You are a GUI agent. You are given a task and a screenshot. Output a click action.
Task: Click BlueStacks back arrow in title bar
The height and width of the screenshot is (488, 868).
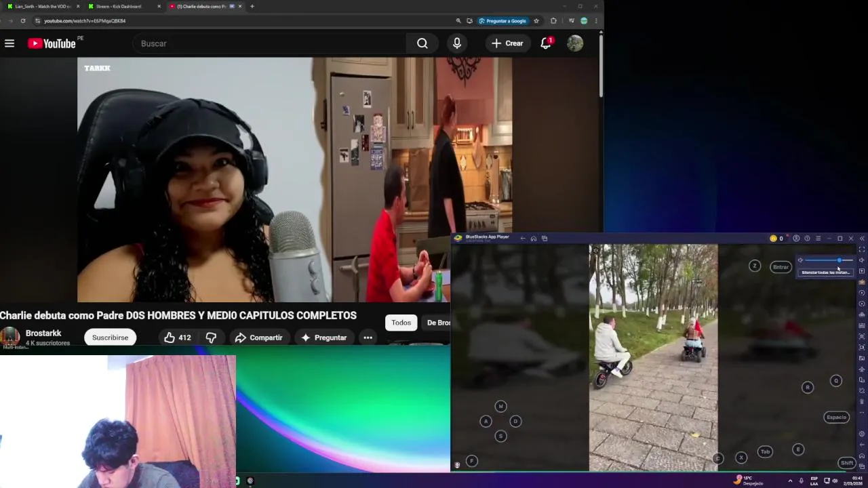coord(523,238)
